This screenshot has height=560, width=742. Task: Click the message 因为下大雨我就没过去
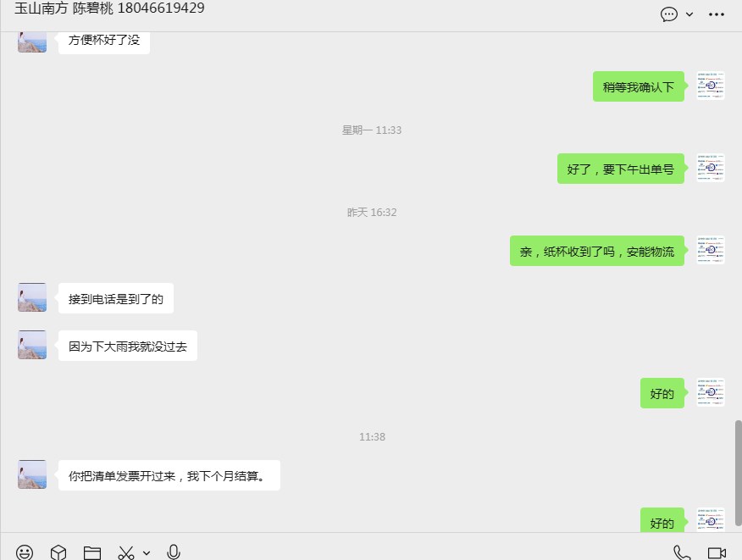pos(128,346)
